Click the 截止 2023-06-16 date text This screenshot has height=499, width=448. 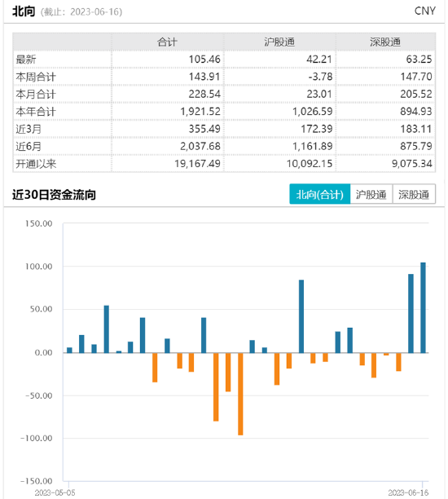(81, 12)
